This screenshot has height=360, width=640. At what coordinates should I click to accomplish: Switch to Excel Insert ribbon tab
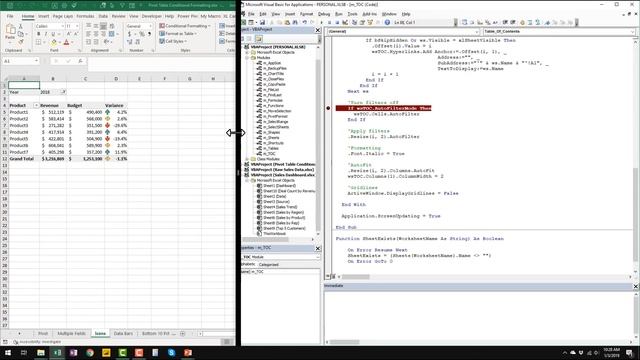[x=43, y=16]
